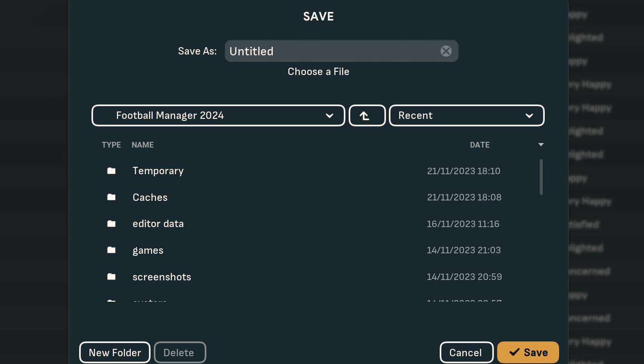The height and width of the screenshot is (364, 644).
Task: Click the file list scrollbar
Action: (541, 177)
